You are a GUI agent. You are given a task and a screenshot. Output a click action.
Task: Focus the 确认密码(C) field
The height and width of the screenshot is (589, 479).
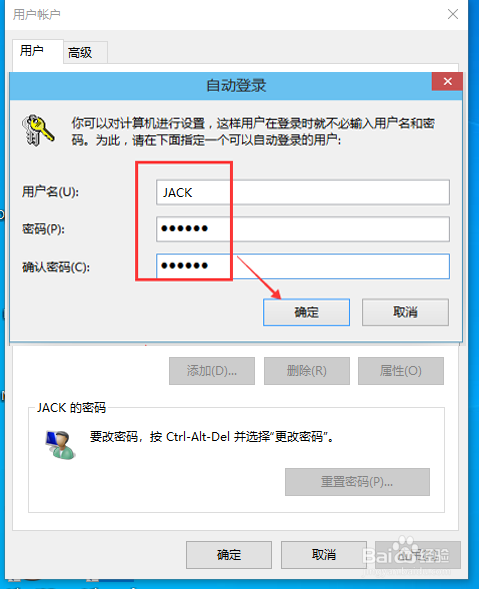(x=303, y=266)
